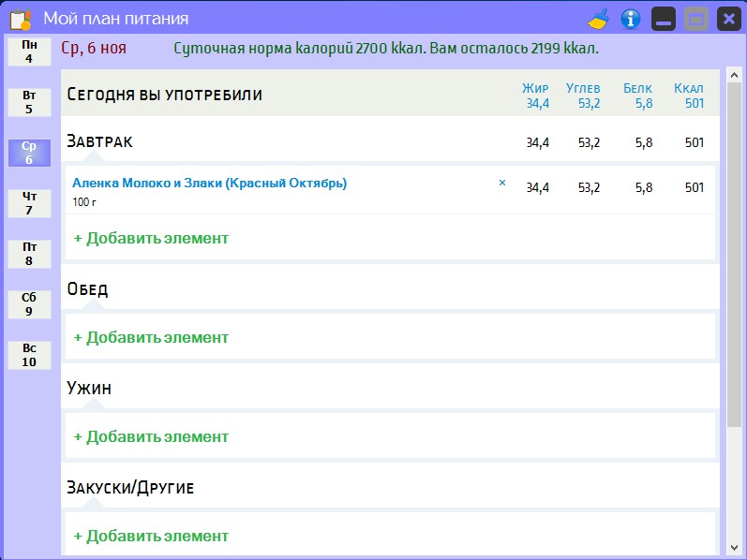
Task: Click the Белк 5,8 column header
Action: (638, 96)
